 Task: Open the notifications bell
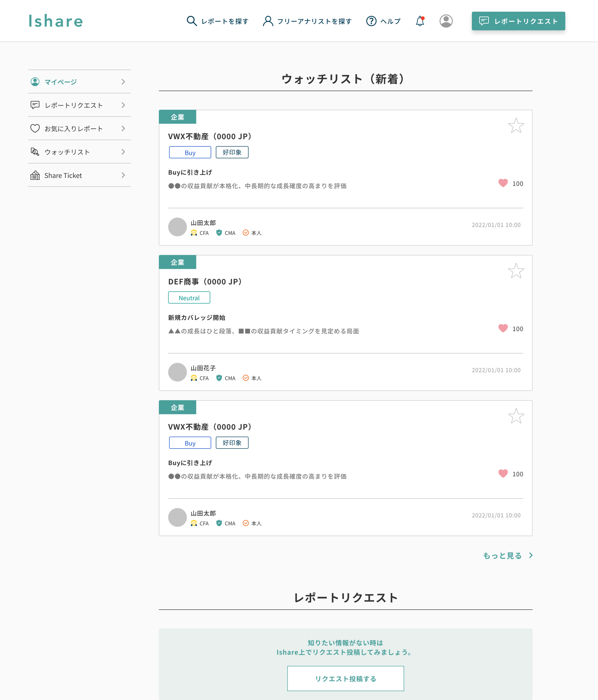(420, 21)
